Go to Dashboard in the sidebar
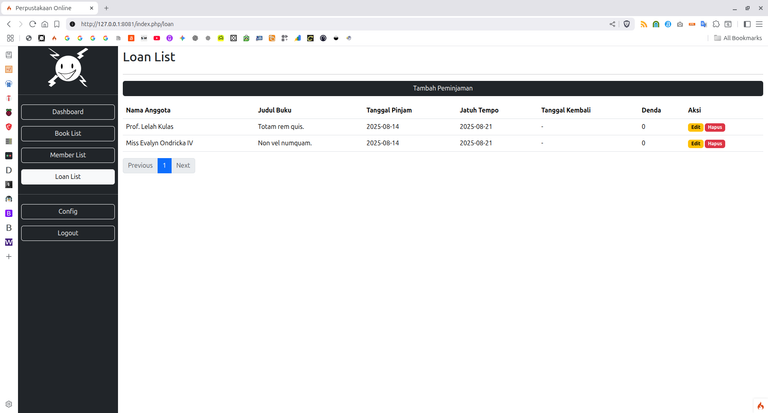The height and width of the screenshot is (413, 768). (x=68, y=112)
